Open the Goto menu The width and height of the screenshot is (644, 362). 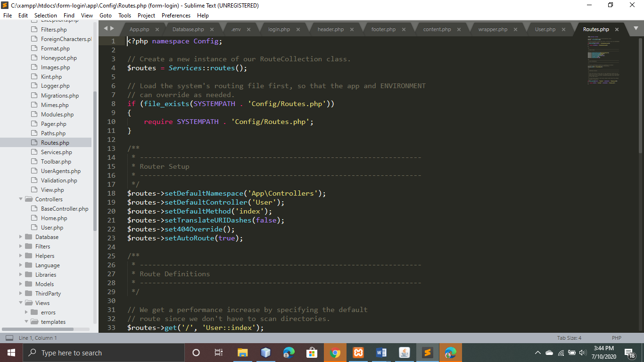[x=106, y=15]
